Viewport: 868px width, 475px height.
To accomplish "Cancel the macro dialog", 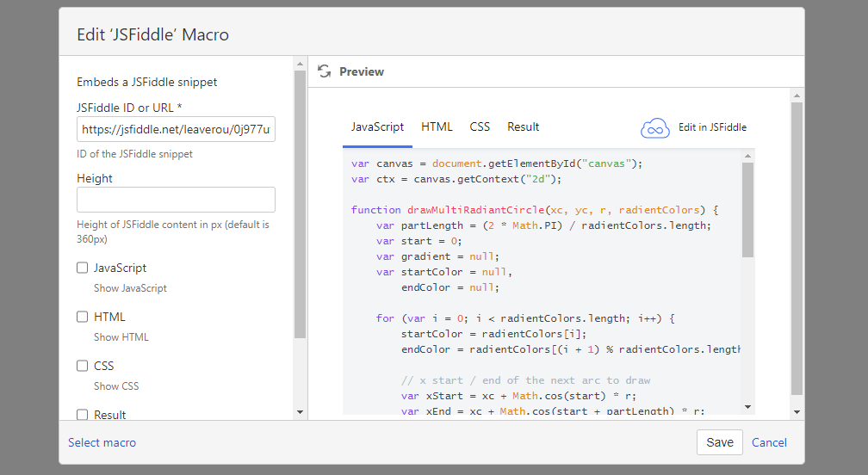I will (769, 442).
